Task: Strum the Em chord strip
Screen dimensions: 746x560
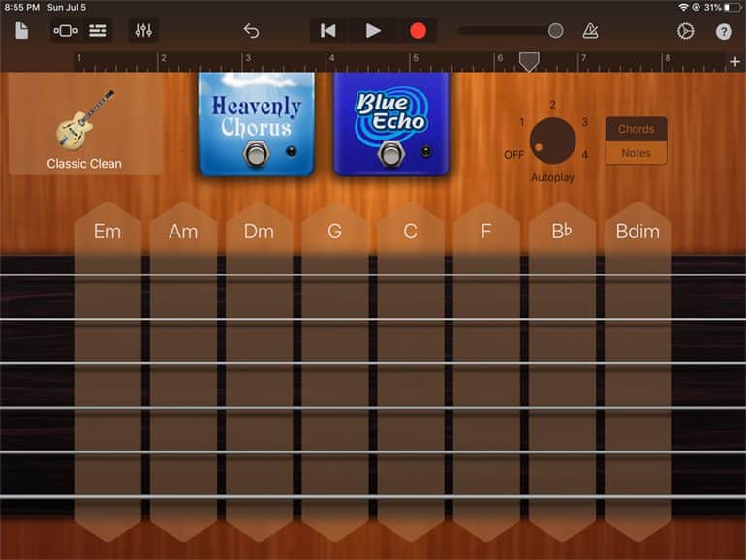Action: [x=108, y=371]
